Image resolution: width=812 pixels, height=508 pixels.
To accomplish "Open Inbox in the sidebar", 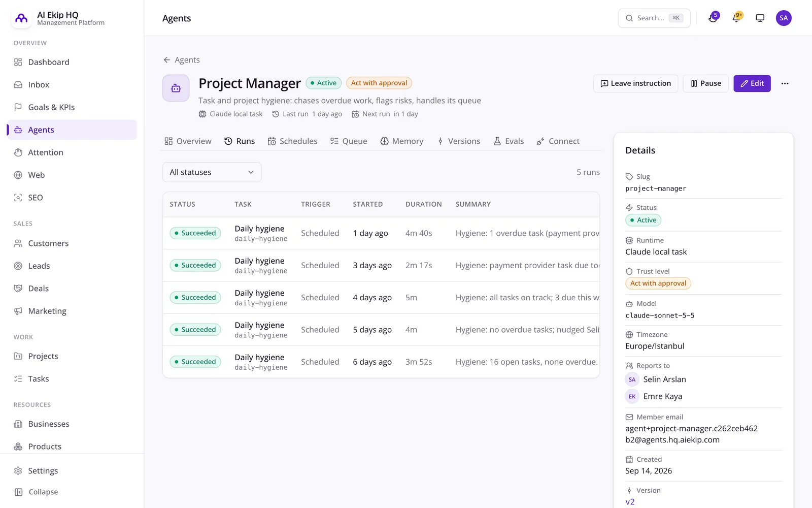I will coord(72,85).
